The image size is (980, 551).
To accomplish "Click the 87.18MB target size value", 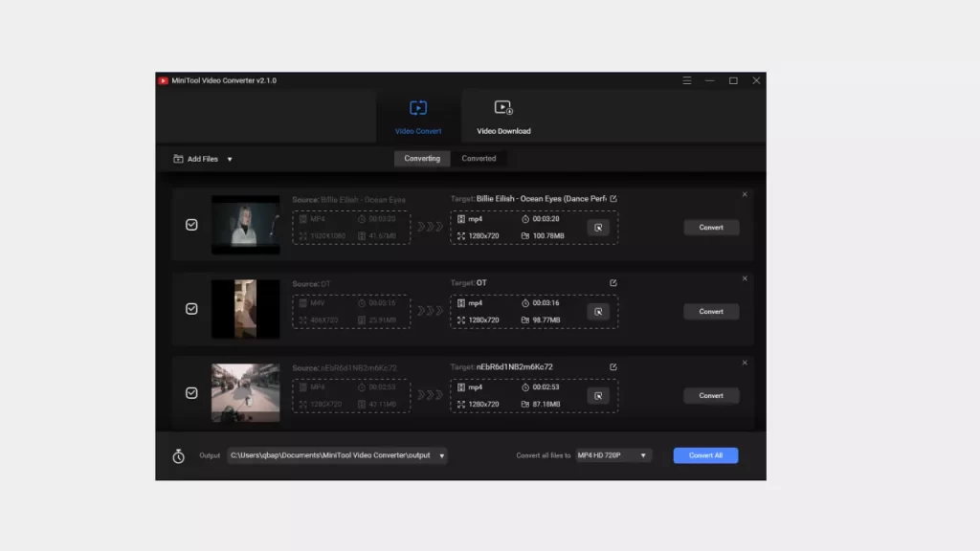I will point(546,405).
